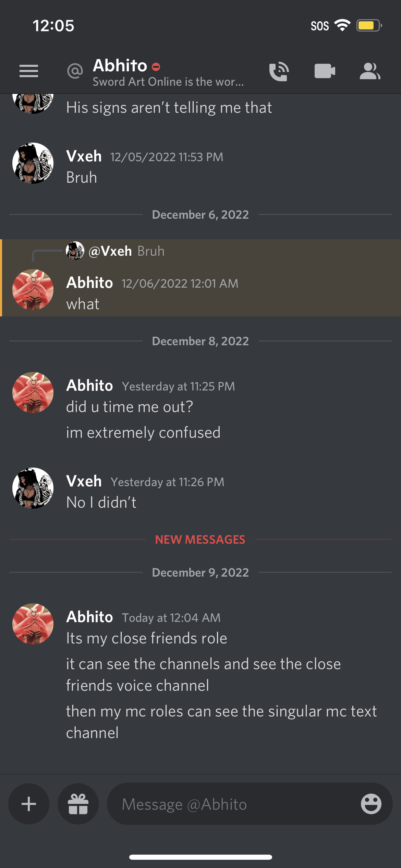Tap the plus attachment button
Screen dimensions: 401x868
(x=29, y=804)
